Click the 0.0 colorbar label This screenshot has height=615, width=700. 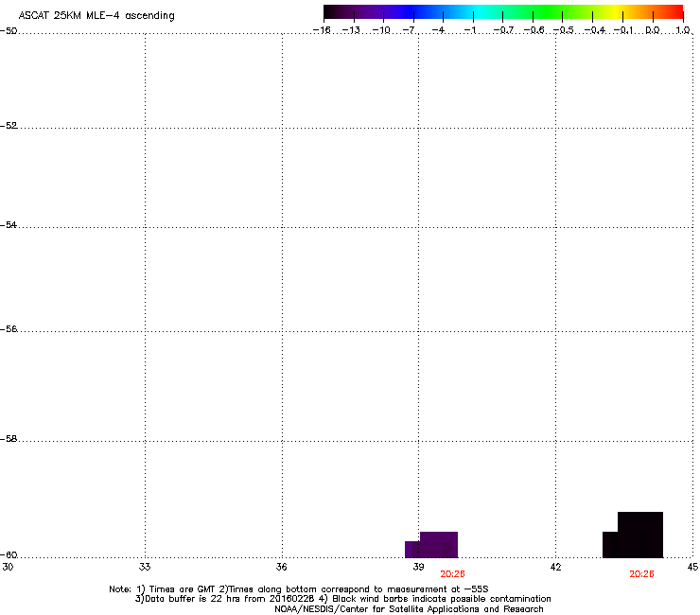click(x=653, y=30)
